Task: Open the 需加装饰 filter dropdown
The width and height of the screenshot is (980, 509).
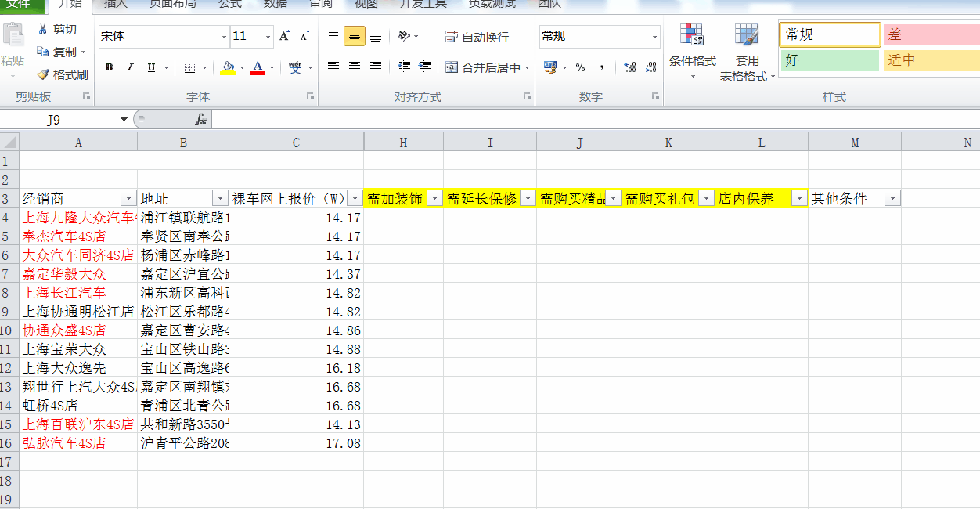Action: pyautogui.click(x=434, y=198)
